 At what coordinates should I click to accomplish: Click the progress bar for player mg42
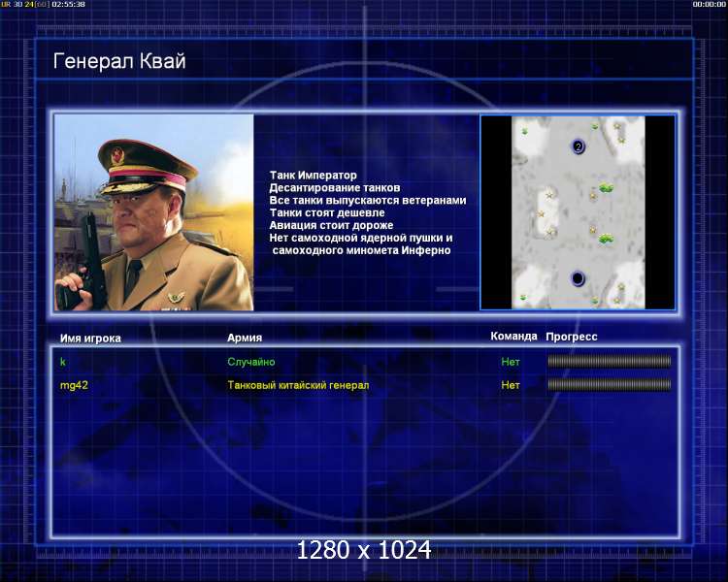[610, 385]
